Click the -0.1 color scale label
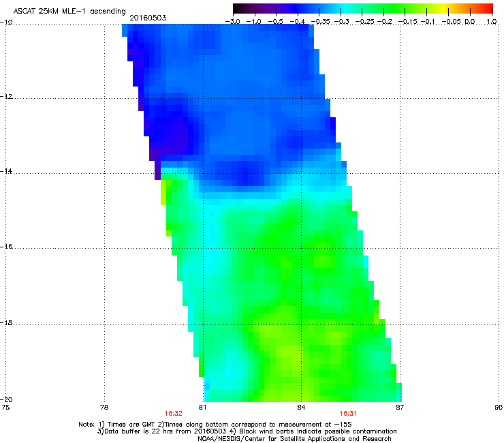Viewport: 504px width, 443px height. (x=428, y=22)
